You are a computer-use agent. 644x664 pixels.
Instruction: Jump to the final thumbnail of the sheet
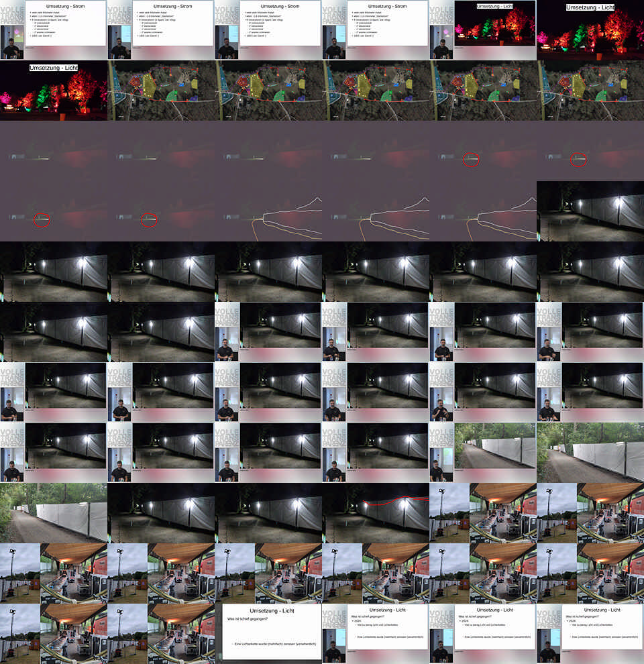(x=590, y=634)
